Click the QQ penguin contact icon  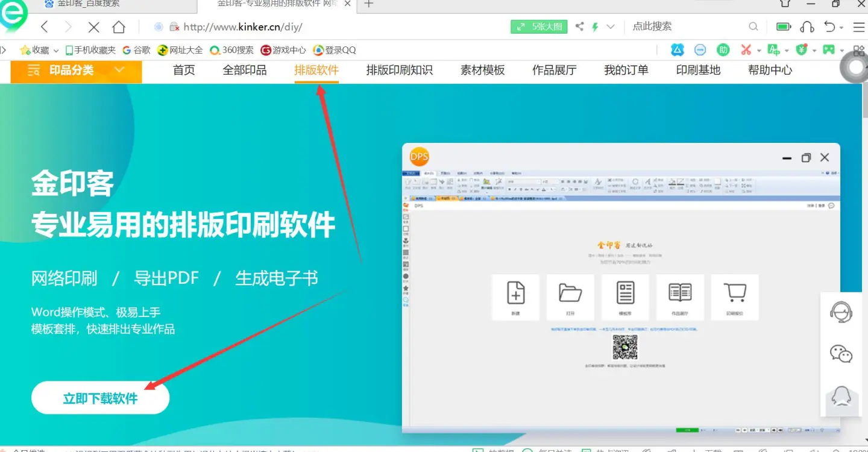(x=841, y=396)
